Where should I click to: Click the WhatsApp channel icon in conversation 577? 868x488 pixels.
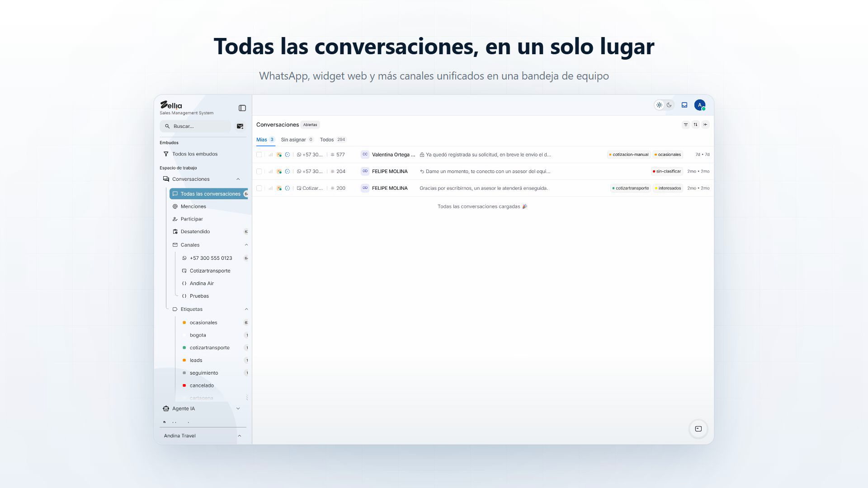(299, 155)
